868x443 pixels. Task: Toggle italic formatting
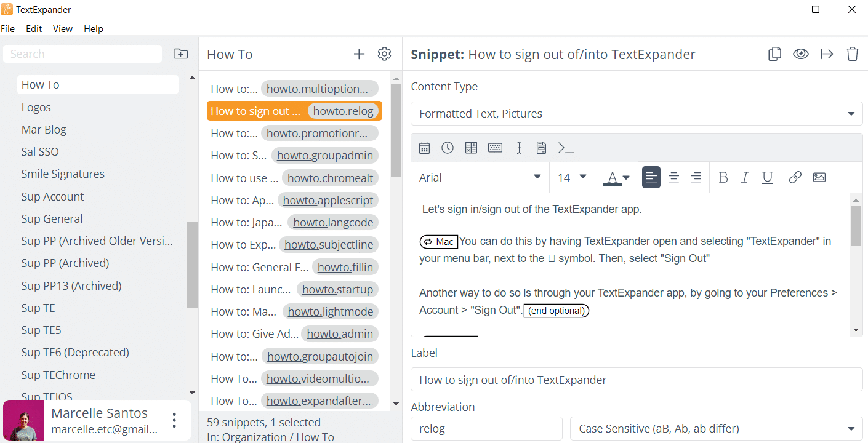pos(745,177)
